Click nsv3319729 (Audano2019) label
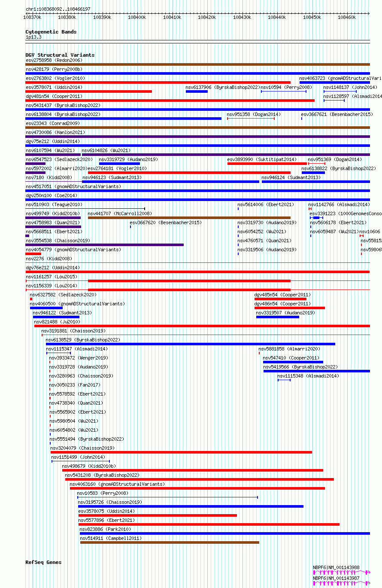 [x=128, y=159]
